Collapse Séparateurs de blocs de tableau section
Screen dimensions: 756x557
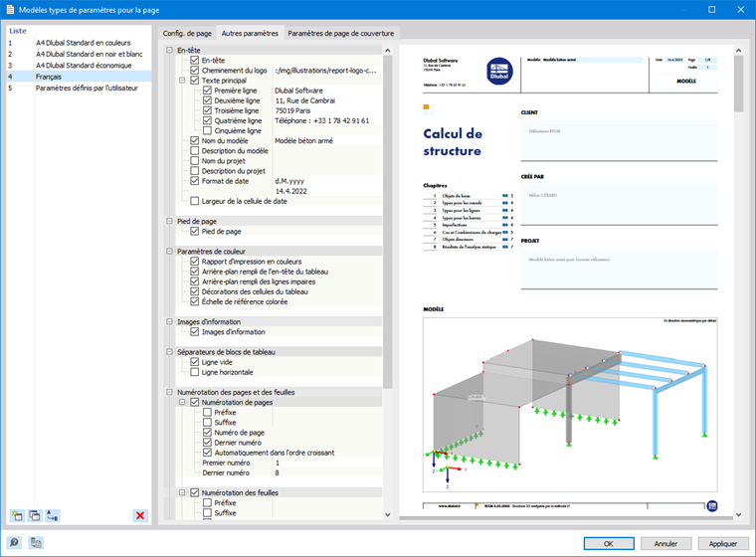pos(169,352)
